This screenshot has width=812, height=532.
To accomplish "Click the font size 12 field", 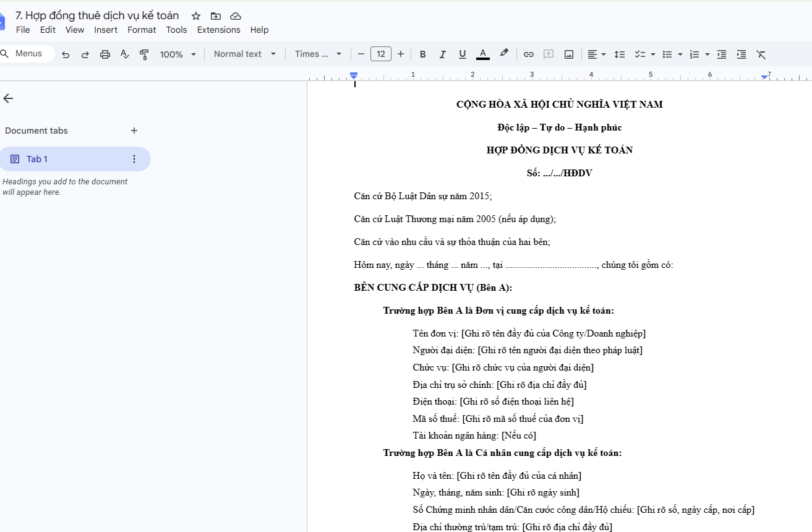I will [x=381, y=54].
